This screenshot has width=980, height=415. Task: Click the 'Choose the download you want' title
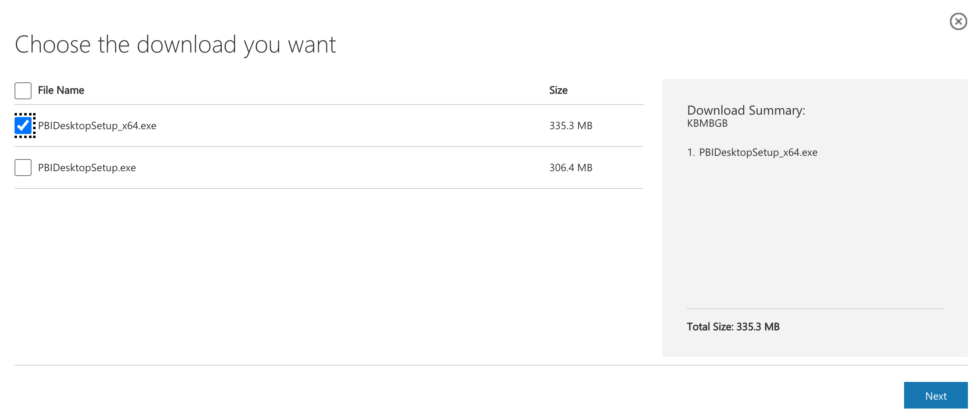[175, 44]
